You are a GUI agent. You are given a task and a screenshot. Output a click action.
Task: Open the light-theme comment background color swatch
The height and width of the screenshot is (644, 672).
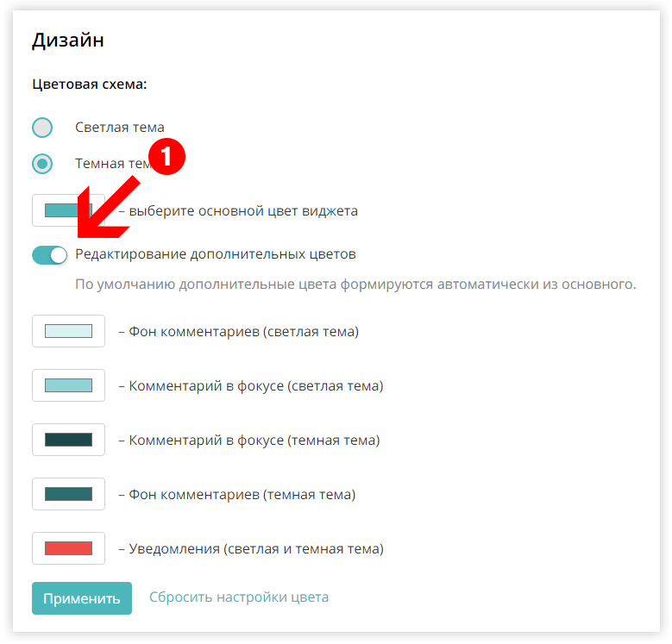(x=68, y=331)
